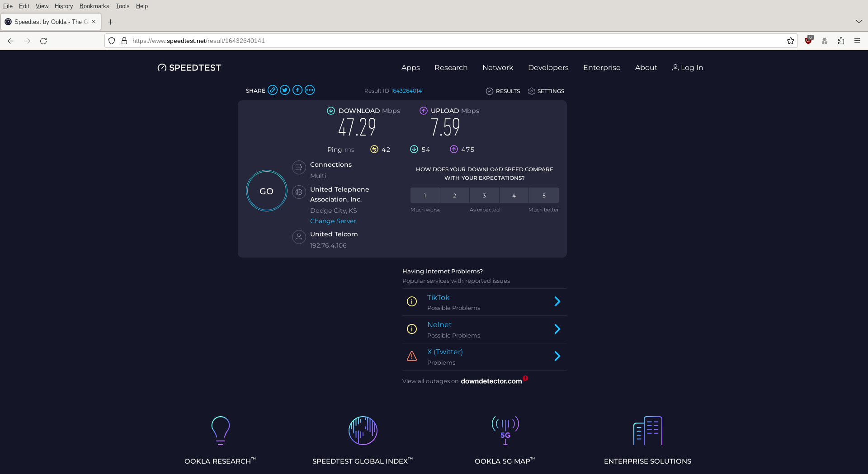Choose rating 5 much better
Viewport: 868px width, 474px height.
(x=544, y=196)
